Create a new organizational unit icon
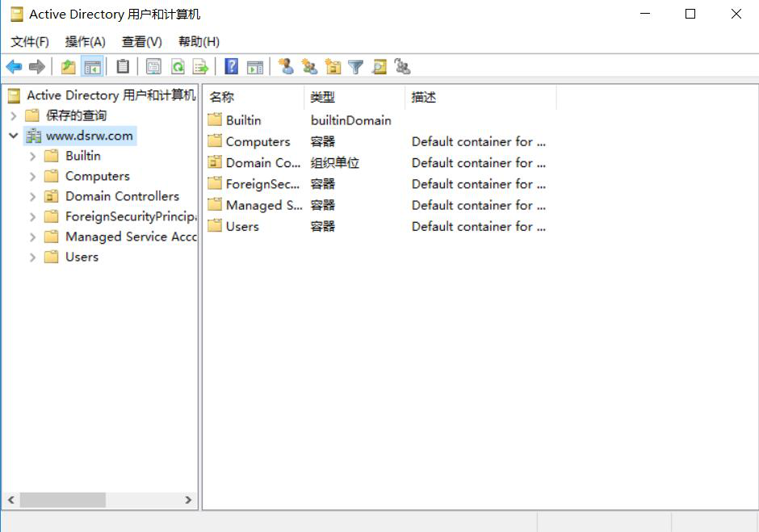Screen dimensions: 759x532 (333, 67)
